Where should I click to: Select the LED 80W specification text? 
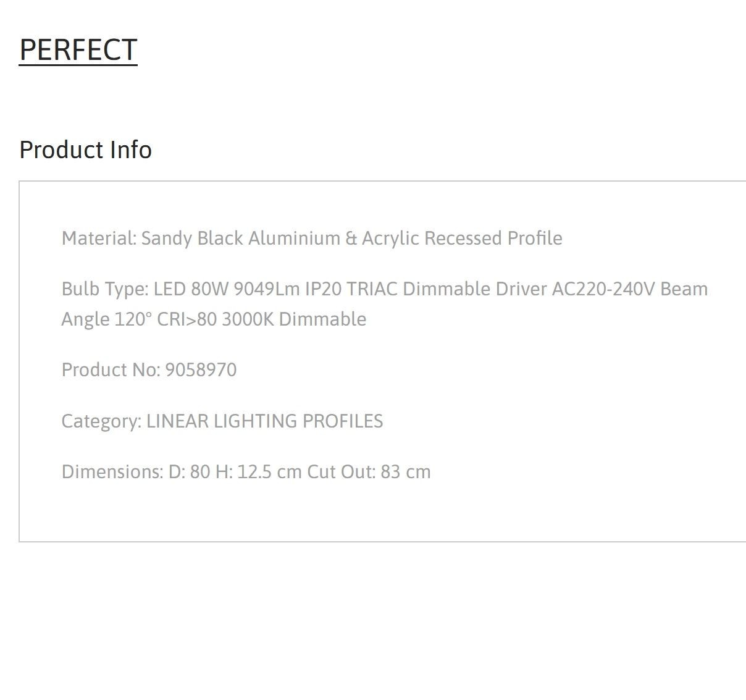(x=191, y=289)
